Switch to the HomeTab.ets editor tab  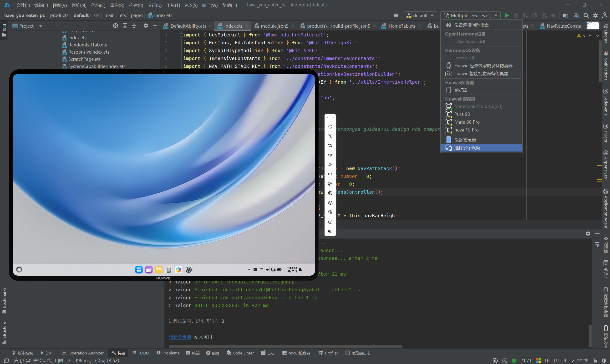pos(402,26)
